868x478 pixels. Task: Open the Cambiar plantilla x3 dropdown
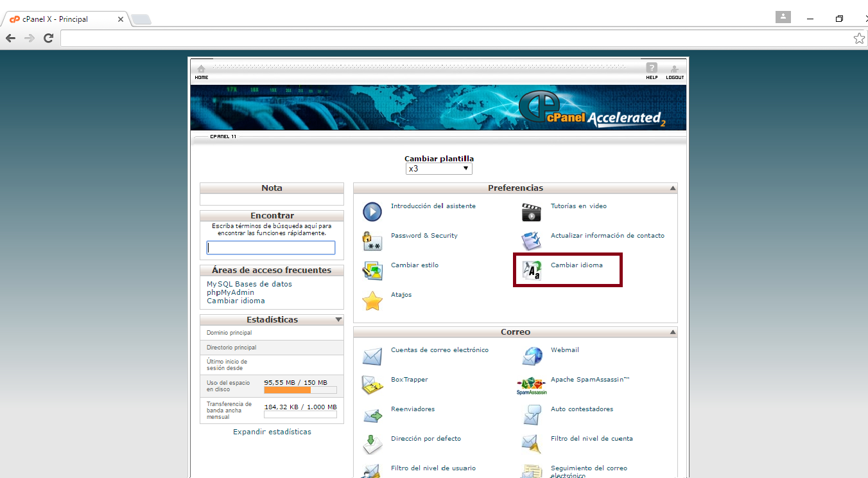tap(439, 168)
